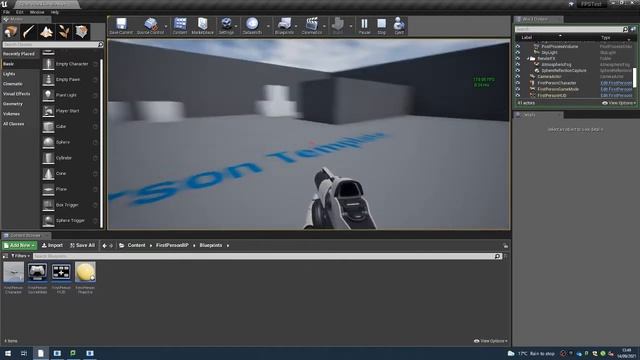Toggle visibility of PostProcessVolume actor

click(518, 47)
